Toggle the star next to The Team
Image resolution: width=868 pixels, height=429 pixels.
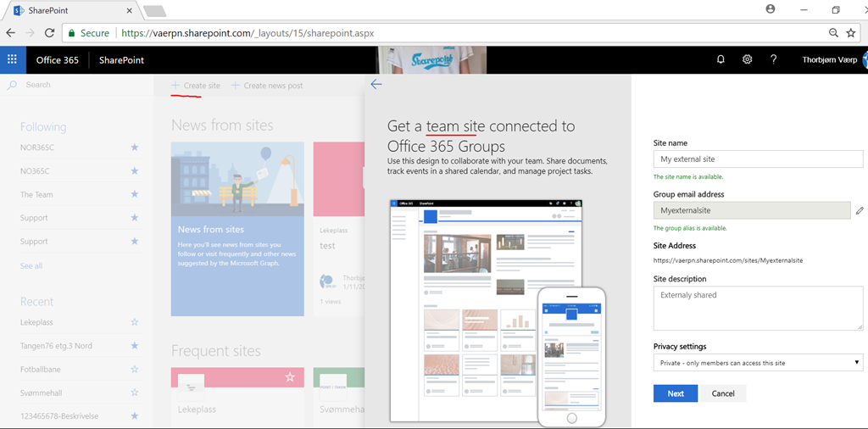134,194
